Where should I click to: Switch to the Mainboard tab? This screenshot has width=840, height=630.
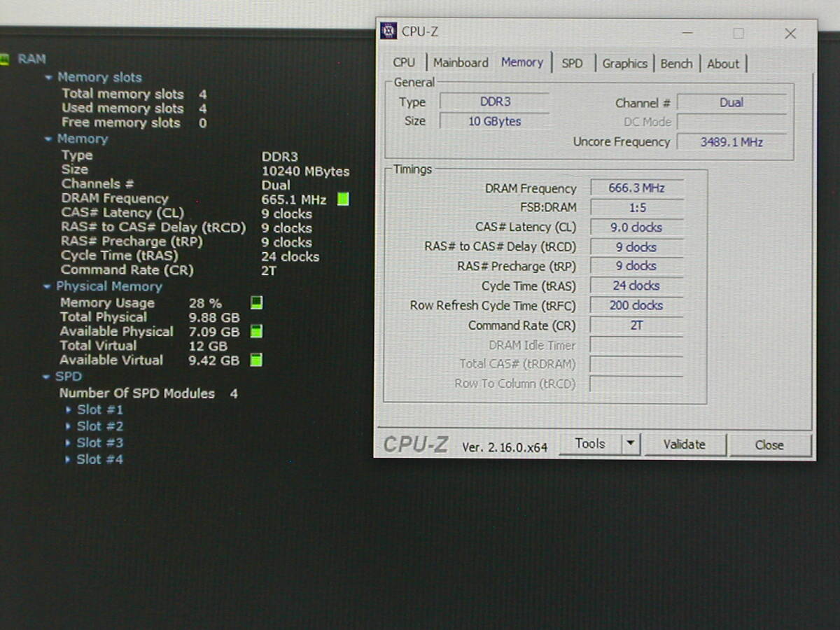pos(461,62)
